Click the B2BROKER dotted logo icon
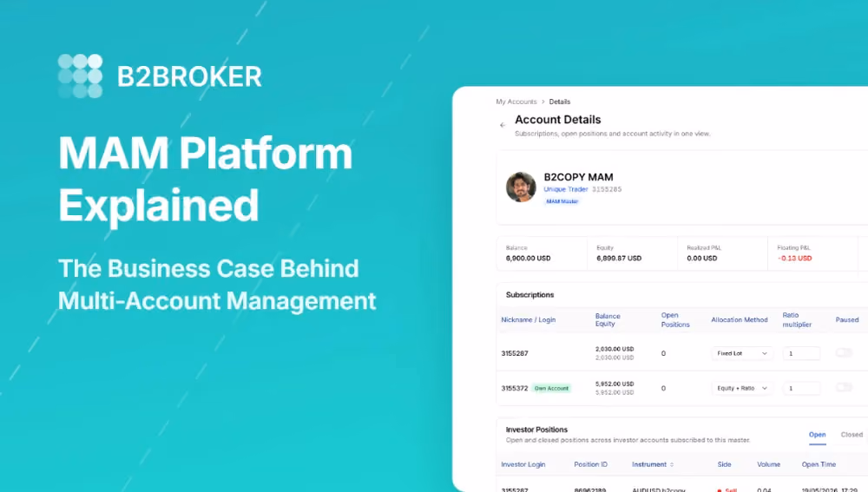 click(80, 75)
